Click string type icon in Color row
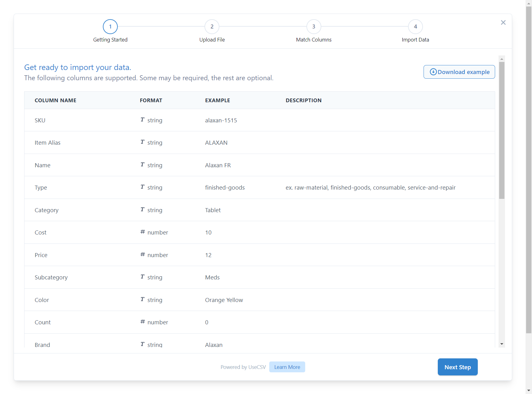Image resolution: width=532 pixels, height=394 pixels. click(143, 299)
